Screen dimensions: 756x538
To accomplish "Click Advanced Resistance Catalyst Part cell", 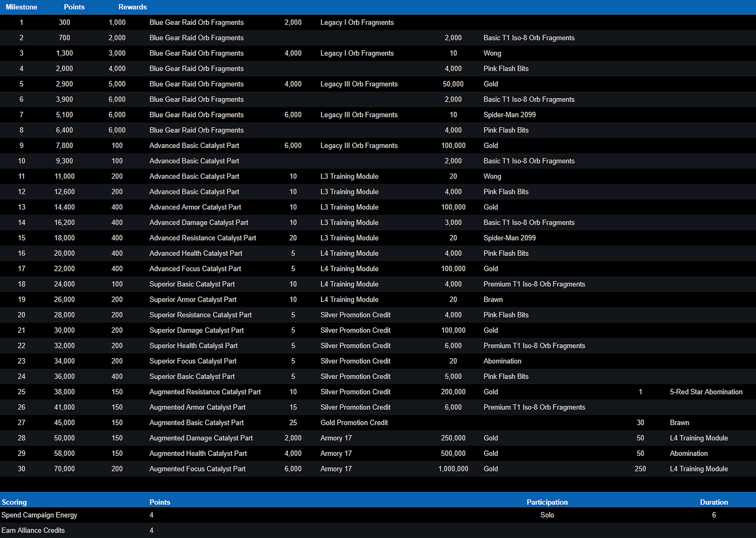I will coord(202,238).
